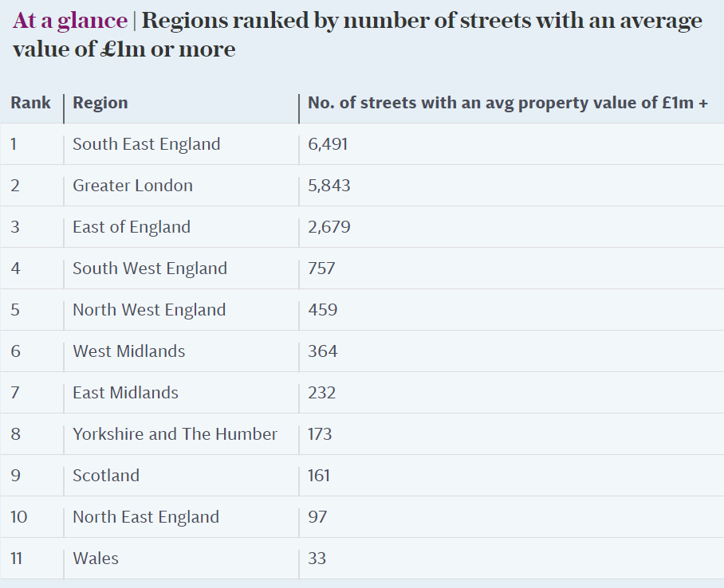Select the rank 11 cell
The image size is (724, 588).
pos(17,559)
